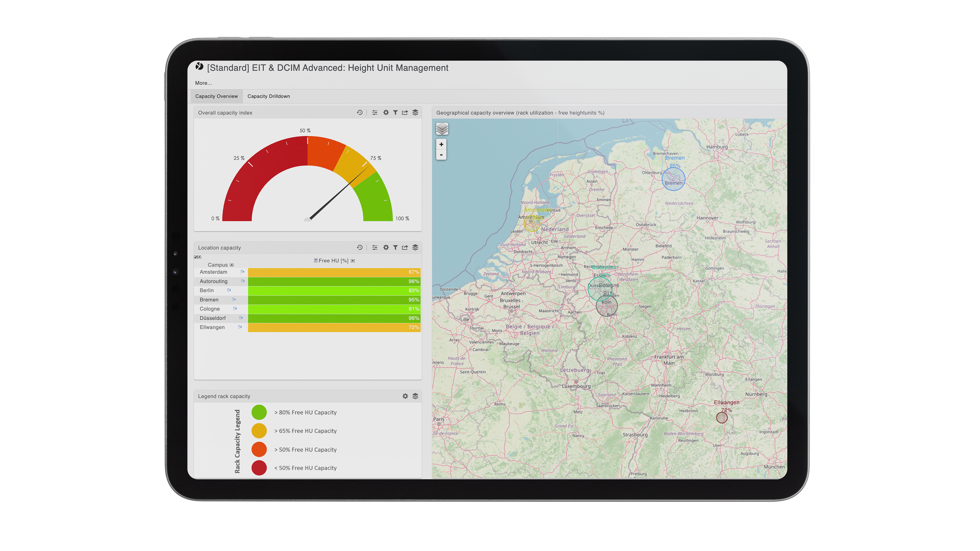Click the map layers switcher icon

coord(442,129)
